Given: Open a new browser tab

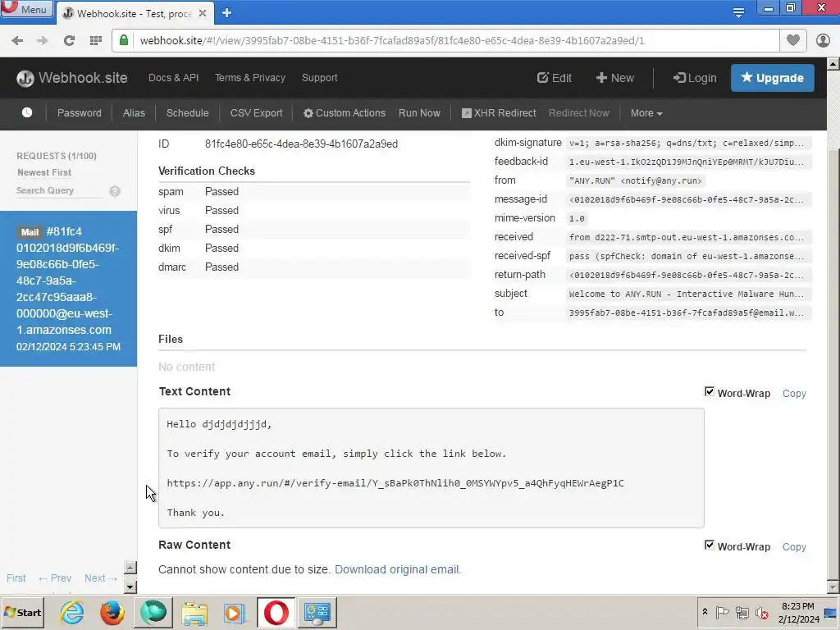Looking at the screenshot, I should click(226, 13).
